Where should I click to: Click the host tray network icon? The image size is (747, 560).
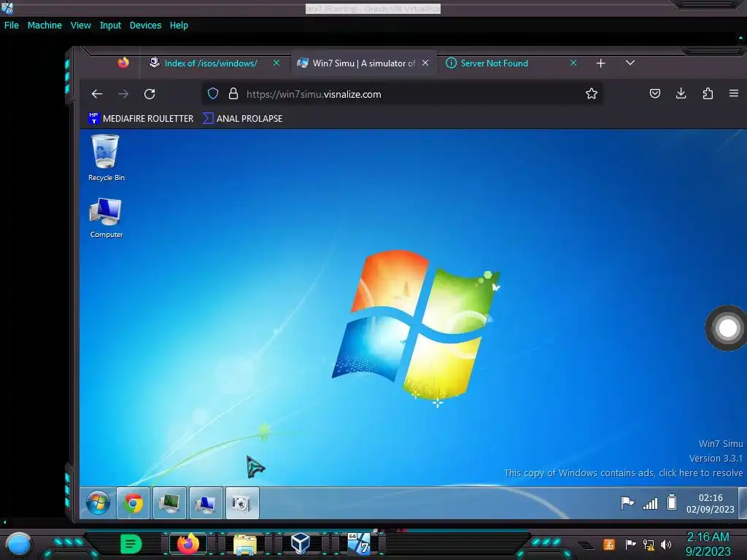tap(649, 544)
